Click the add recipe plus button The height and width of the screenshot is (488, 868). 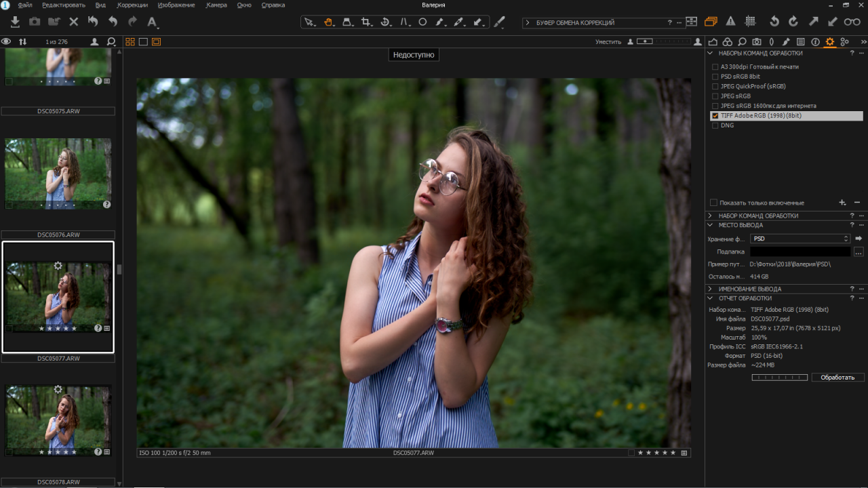pyautogui.click(x=842, y=203)
